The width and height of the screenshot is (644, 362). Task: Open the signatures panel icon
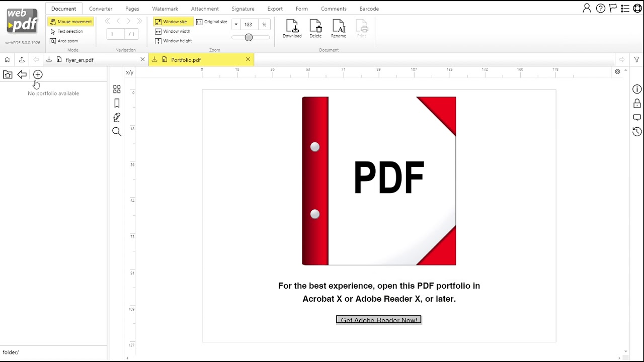point(117,117)
